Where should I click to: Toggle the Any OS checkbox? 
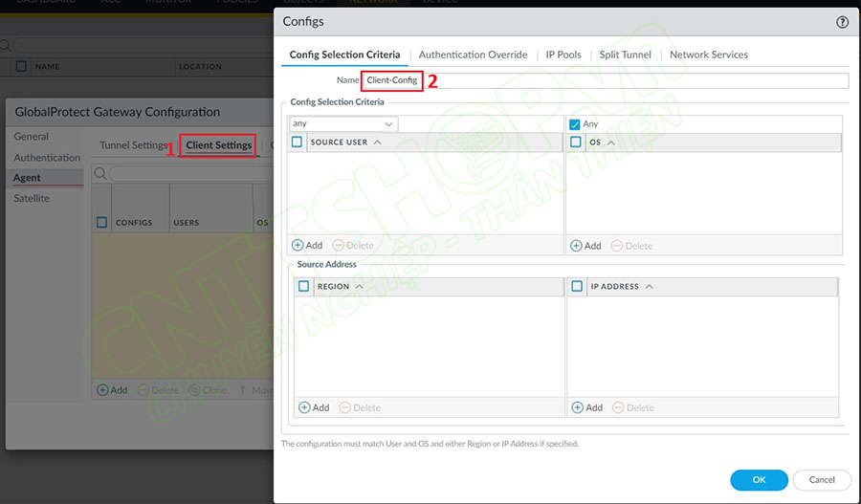point(574,124)
